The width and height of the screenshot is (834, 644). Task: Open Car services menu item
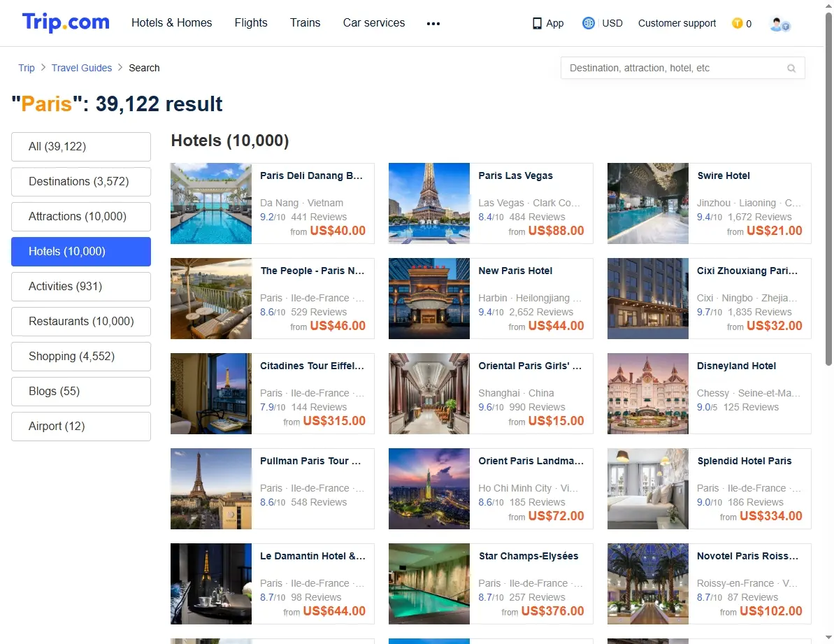click(374, 23)
